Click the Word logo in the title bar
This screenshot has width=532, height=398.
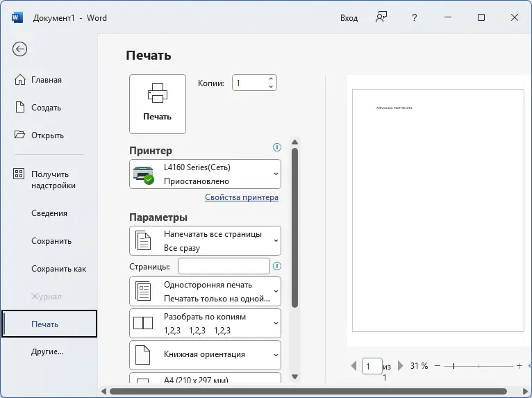pos(17,17)
